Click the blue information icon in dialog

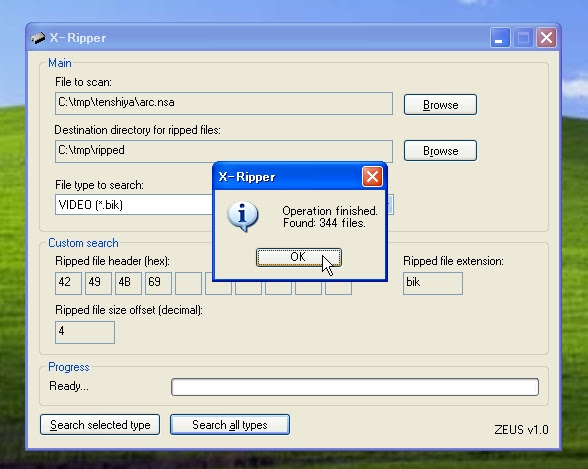243,216
